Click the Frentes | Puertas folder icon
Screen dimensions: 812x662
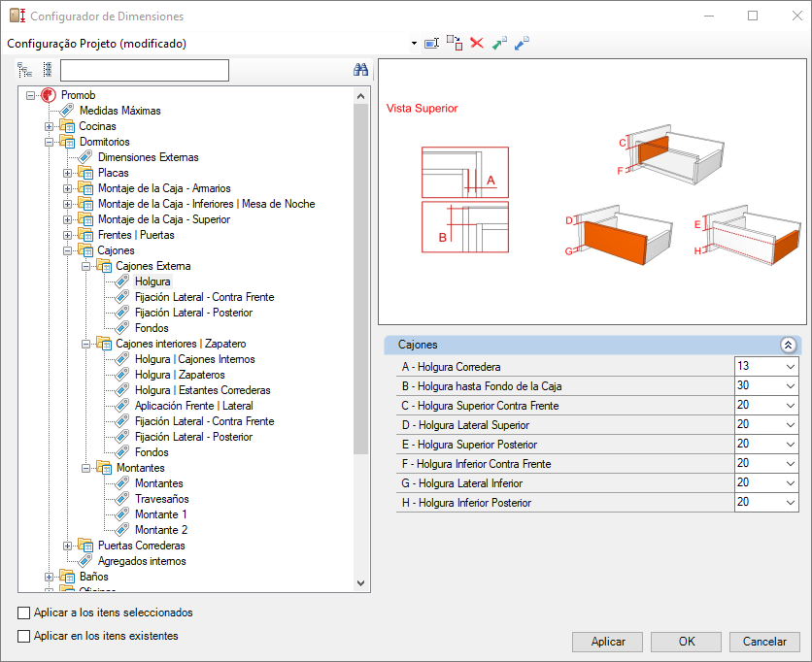click(x=85, y=235)
